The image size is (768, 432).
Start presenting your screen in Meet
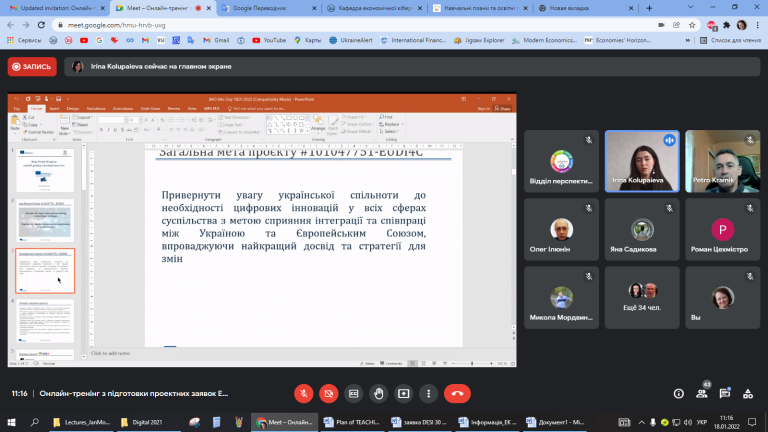pyautogui.click(x=404, y=393)
